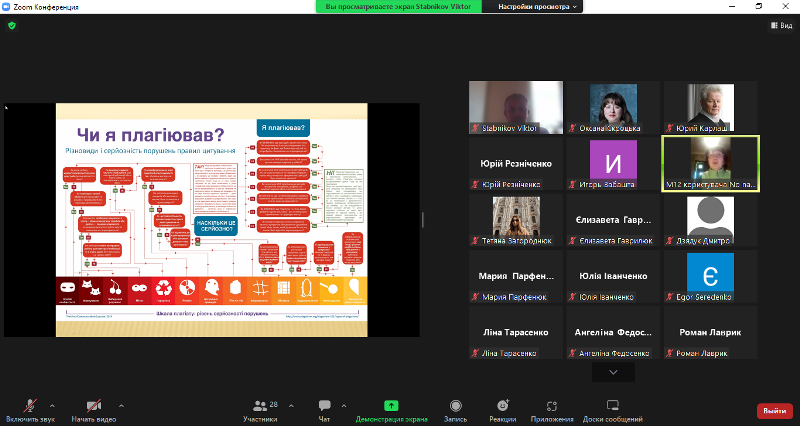This screenshot has width=800, height=426.
Task: Select Оксана Скроцька video tile
Action: click(x=613, y=108)
